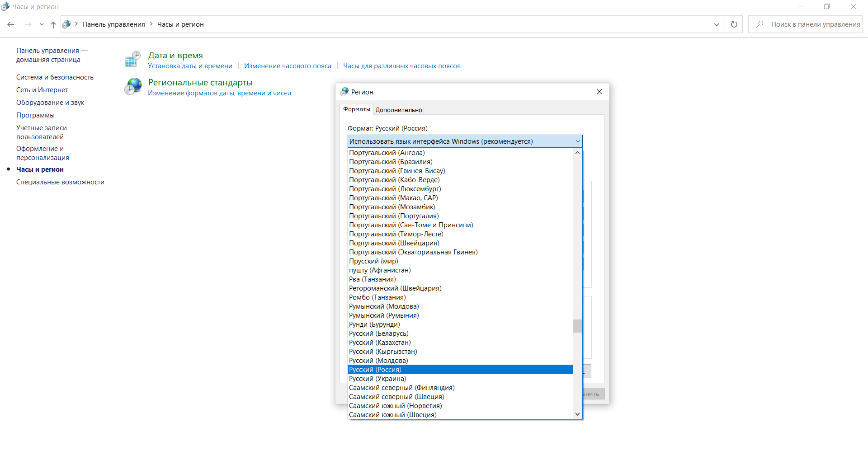Refresh the Control Panel view
This screenshot has width=868, height=465.
pos(734,24)
